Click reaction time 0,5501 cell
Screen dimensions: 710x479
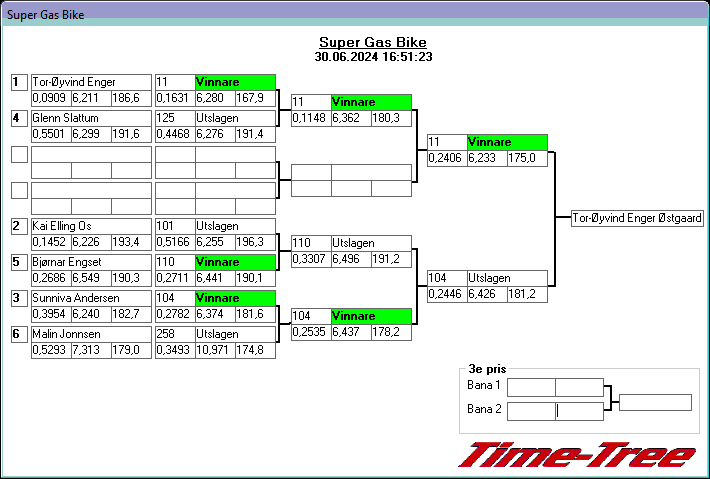click(51, 134)
